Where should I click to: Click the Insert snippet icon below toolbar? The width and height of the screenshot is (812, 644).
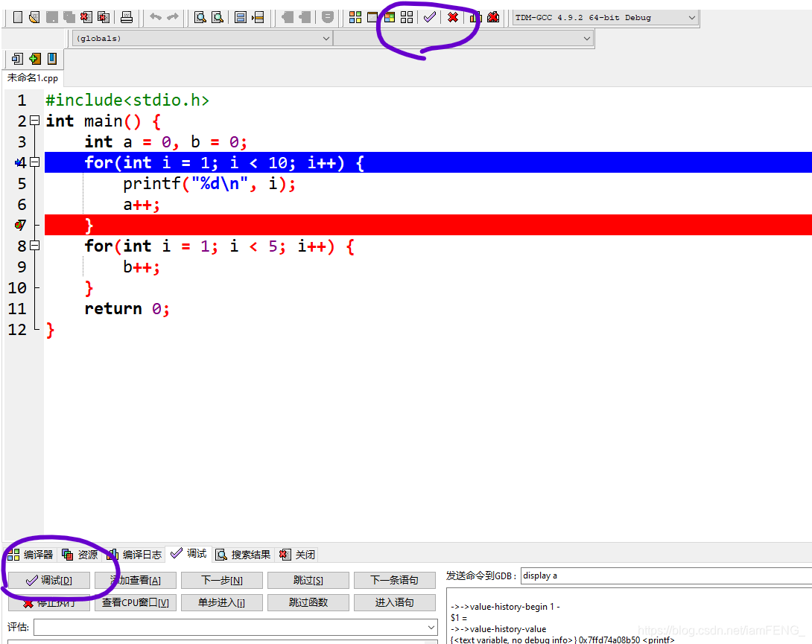pos(17,59)
